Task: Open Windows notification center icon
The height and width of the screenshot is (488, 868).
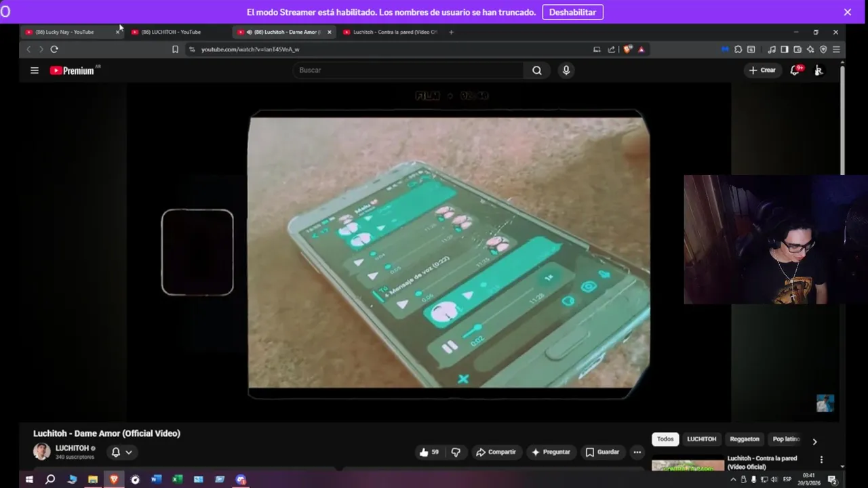Action: [832, 479]
